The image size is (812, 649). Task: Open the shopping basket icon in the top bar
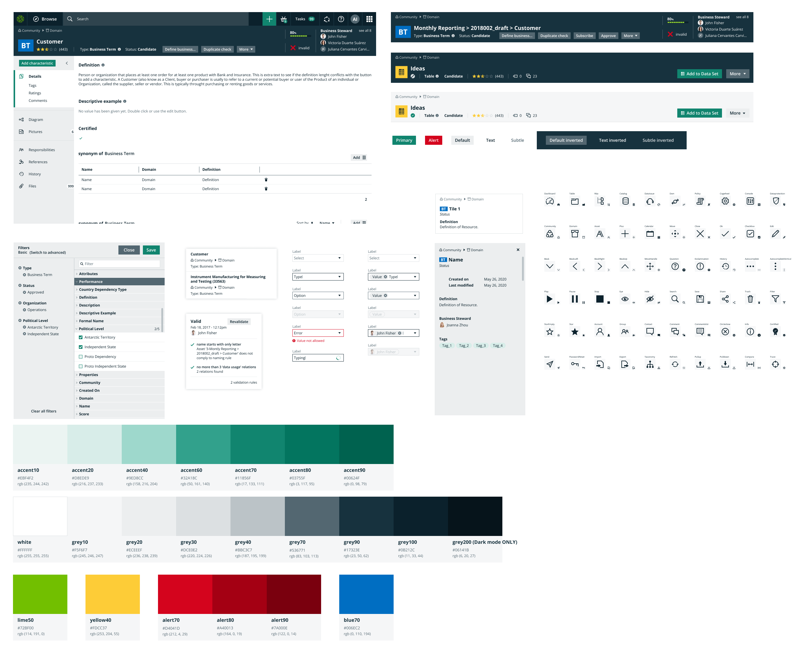(284, 19)
